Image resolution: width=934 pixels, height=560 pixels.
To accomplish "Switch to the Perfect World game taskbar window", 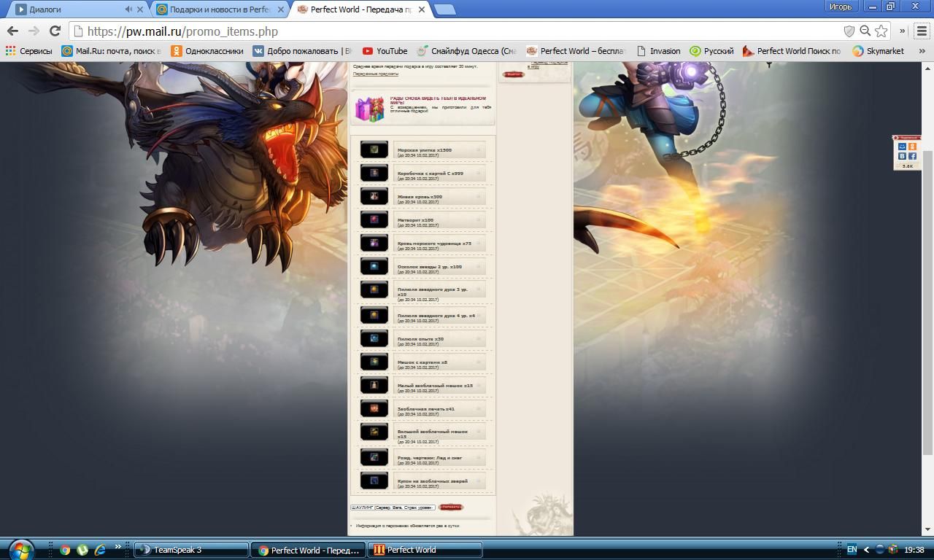I will coord(425,550).
